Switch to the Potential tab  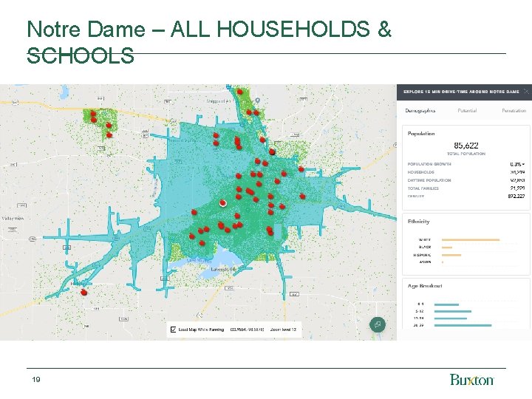pos(467,111)
